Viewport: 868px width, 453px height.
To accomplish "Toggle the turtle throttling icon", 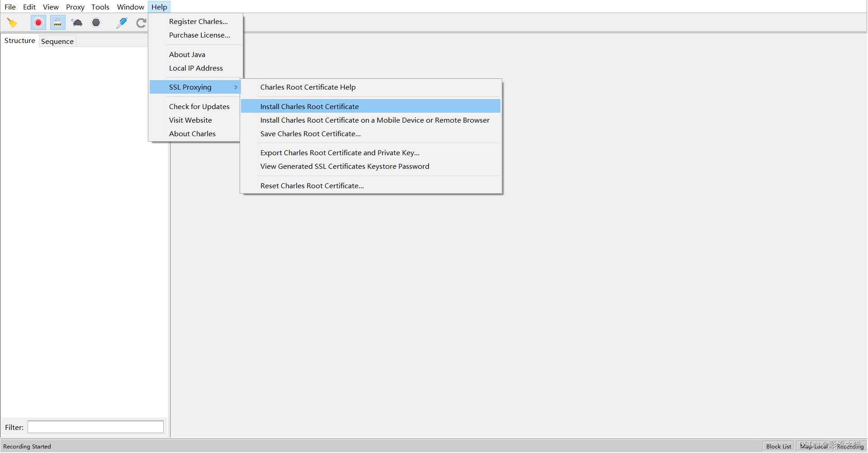I will click(x=77, y=23).
